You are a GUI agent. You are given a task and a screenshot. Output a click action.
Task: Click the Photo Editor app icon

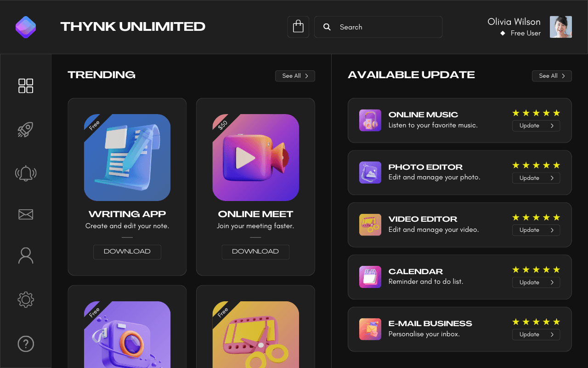coord(370,172)
